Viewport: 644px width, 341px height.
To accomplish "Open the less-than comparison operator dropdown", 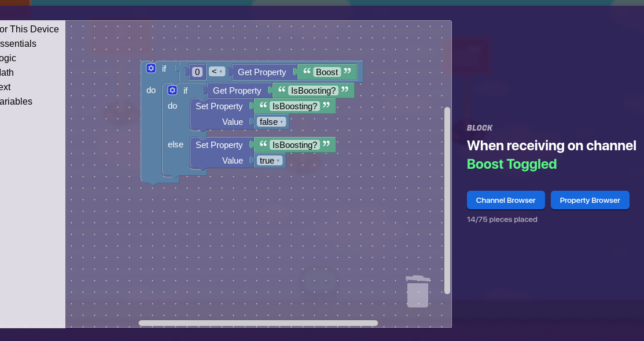I will tap(217, 72).
